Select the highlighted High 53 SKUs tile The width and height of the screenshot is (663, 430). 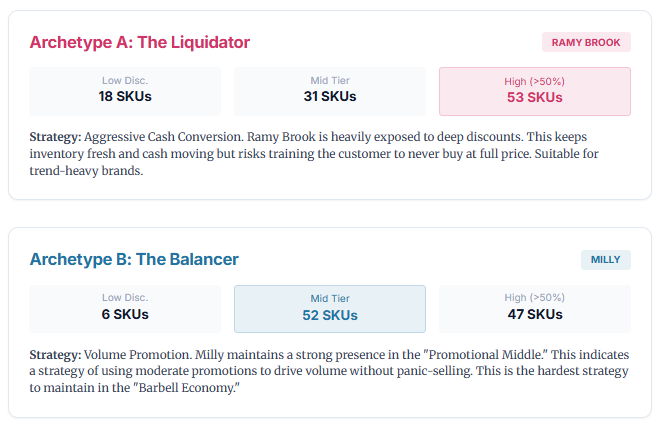point(535,91)
